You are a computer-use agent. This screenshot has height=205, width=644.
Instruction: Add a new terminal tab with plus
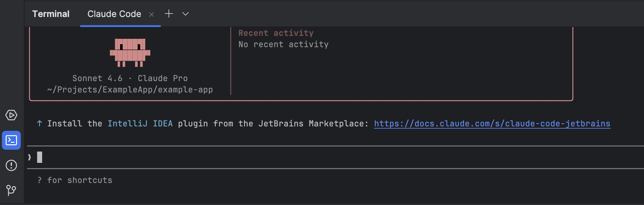[x=169, y=14]
